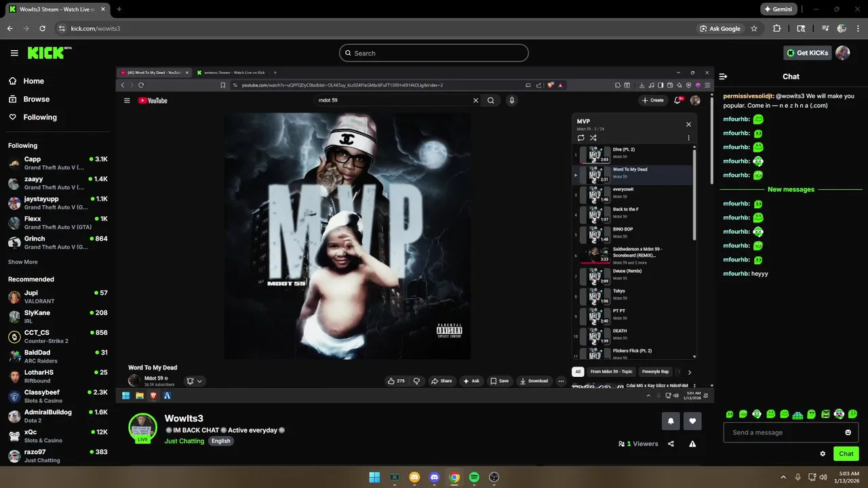
Task: Open a new browser tab with the plus
Action: (x=119, y=9)
